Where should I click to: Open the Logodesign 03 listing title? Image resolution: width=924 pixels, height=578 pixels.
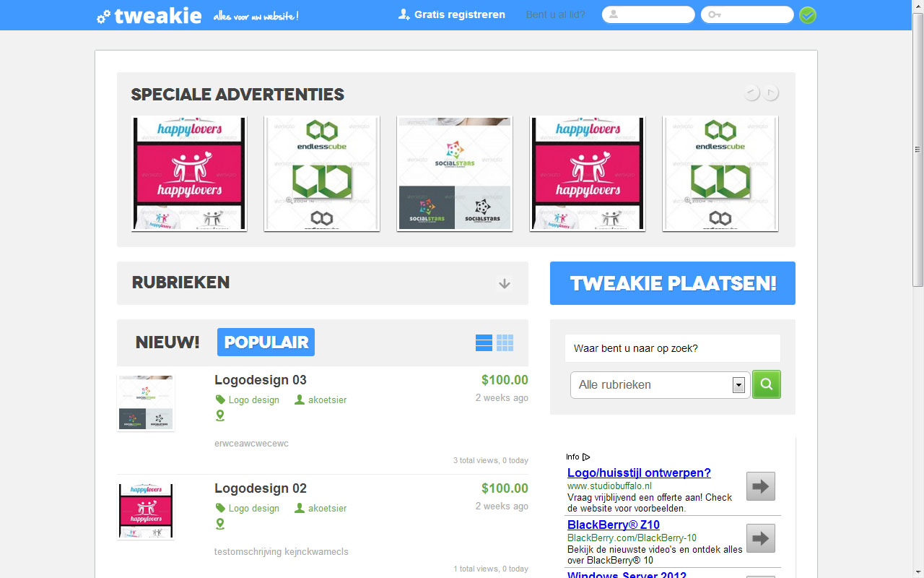(261, 380)
